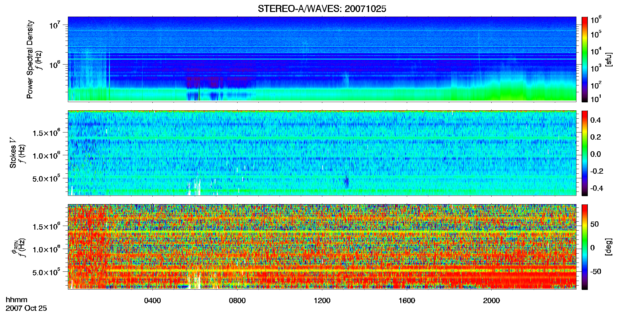This screenshot has width=644, height=332.
Task: Click the phi RTN direction spectrogram panel
Action: tap(322, 247)
